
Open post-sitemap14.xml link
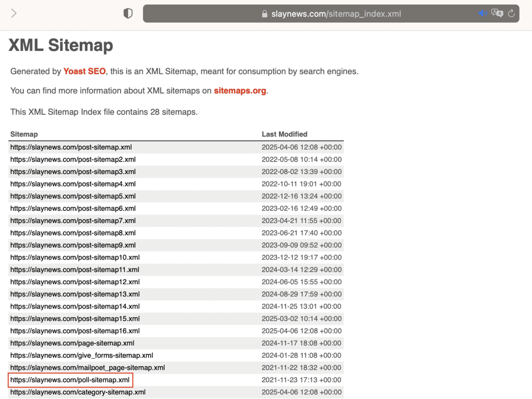tap(75, 306)
